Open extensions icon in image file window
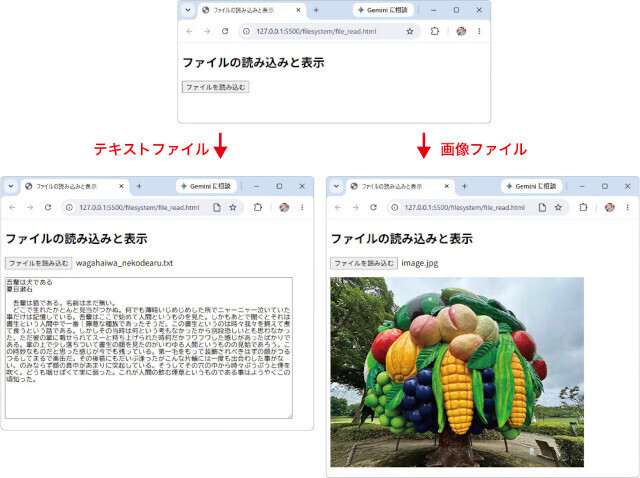 click(583, 208)
